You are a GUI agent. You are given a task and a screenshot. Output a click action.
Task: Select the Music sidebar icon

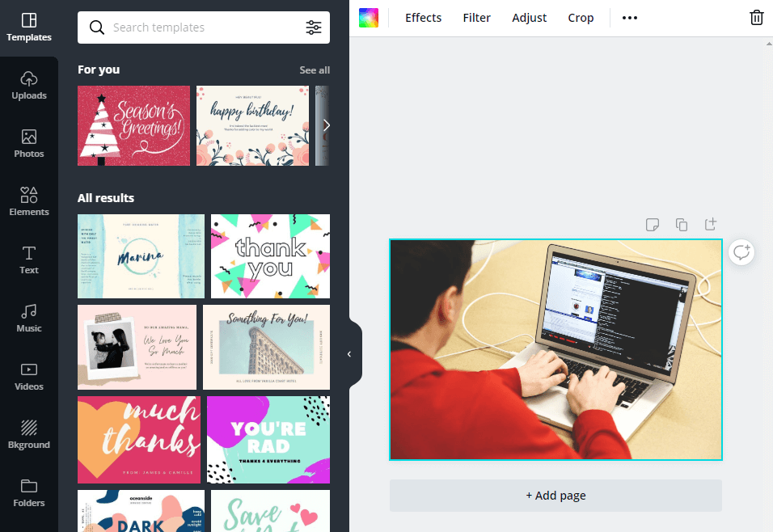click(29, 318)
